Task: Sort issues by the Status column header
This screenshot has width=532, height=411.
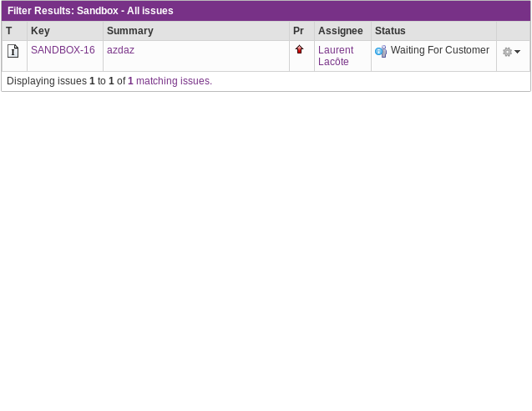Action: pyautogui.click(x=390, y=31)
